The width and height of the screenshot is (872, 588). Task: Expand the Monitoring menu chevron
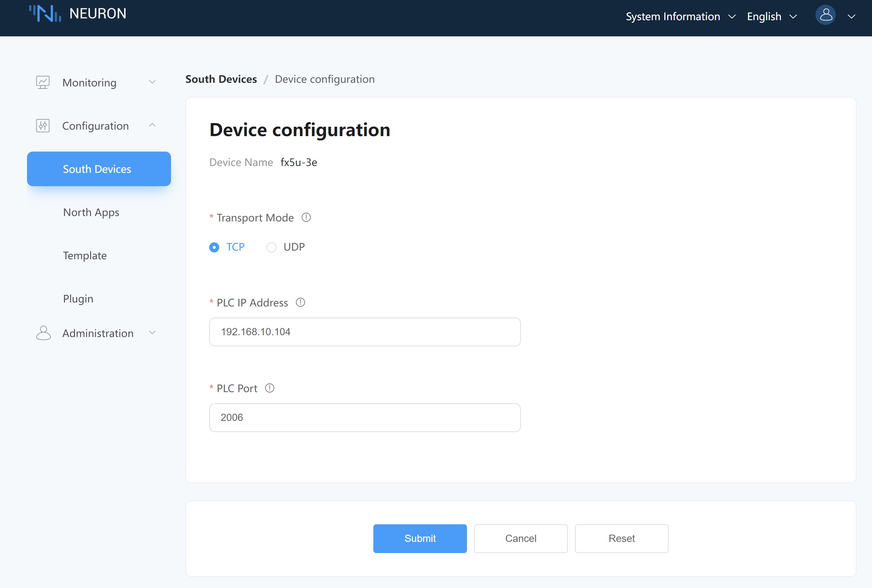tap(152, 82)
